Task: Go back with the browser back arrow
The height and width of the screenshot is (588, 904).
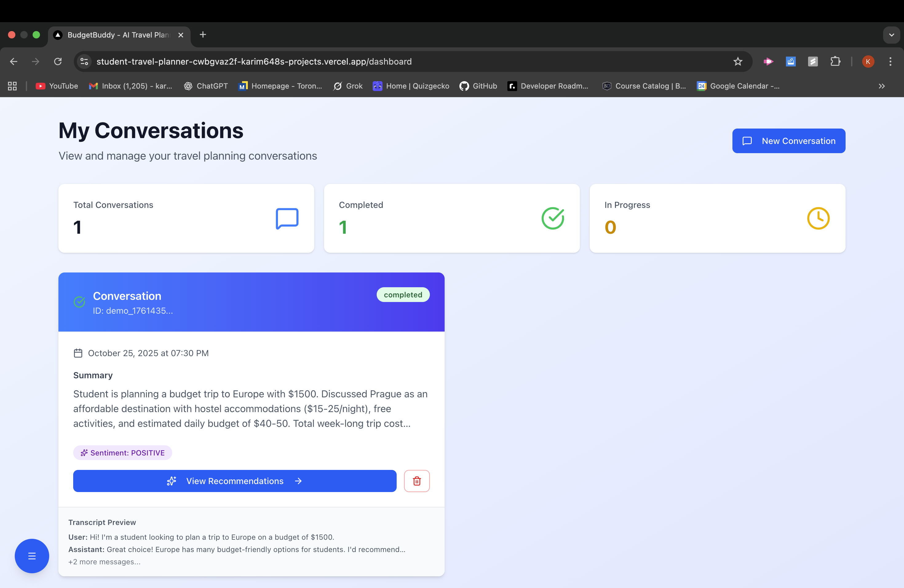Action: click(x=14, y=62)
